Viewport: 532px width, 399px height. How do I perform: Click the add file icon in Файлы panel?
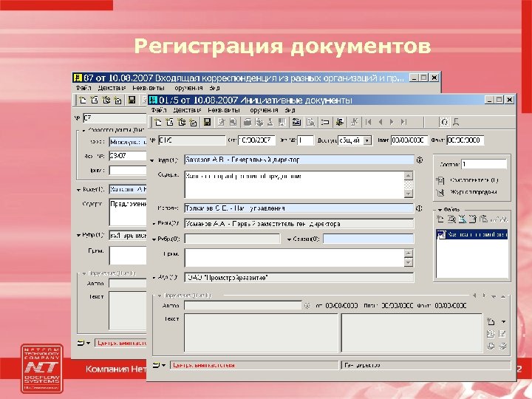440,219
